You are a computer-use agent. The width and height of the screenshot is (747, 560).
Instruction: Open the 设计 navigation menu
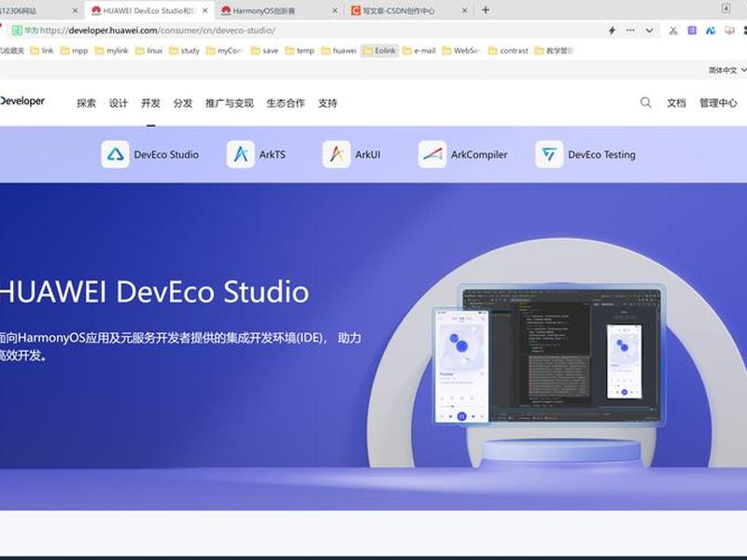[x=119, y=103]
